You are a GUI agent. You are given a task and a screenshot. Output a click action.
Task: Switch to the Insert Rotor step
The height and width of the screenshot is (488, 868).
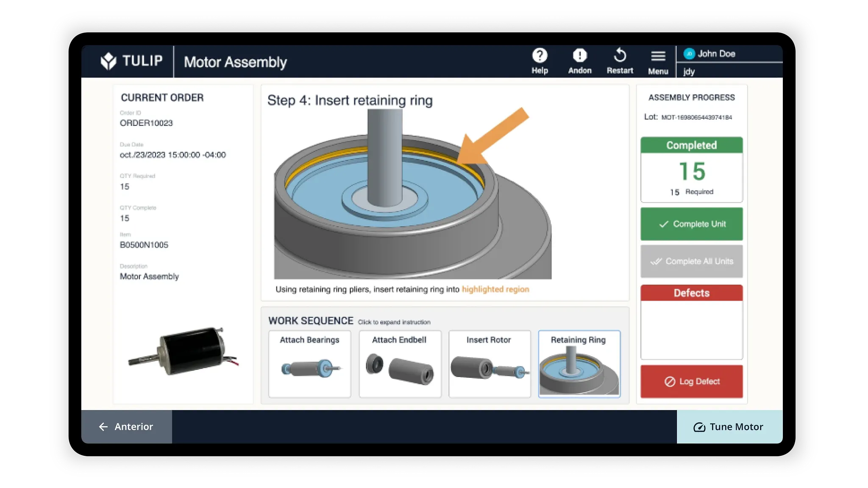pyautogui.click(x=490, y=363)
